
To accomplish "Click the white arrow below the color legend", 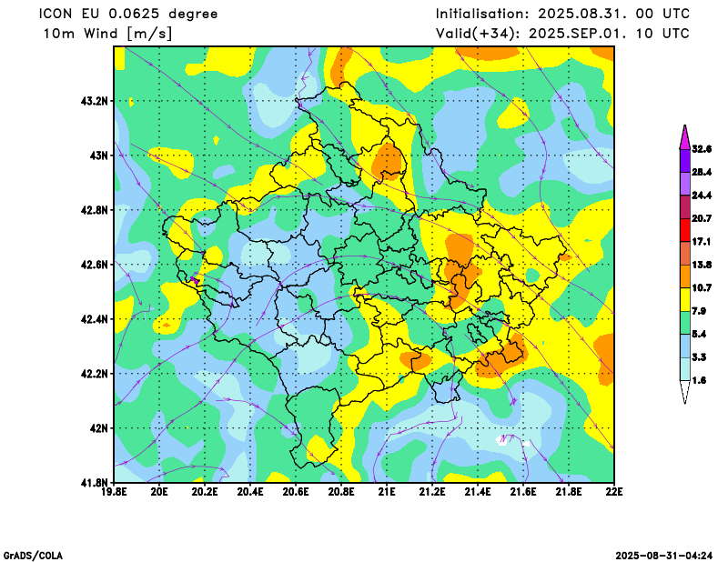I will (684, 393).
